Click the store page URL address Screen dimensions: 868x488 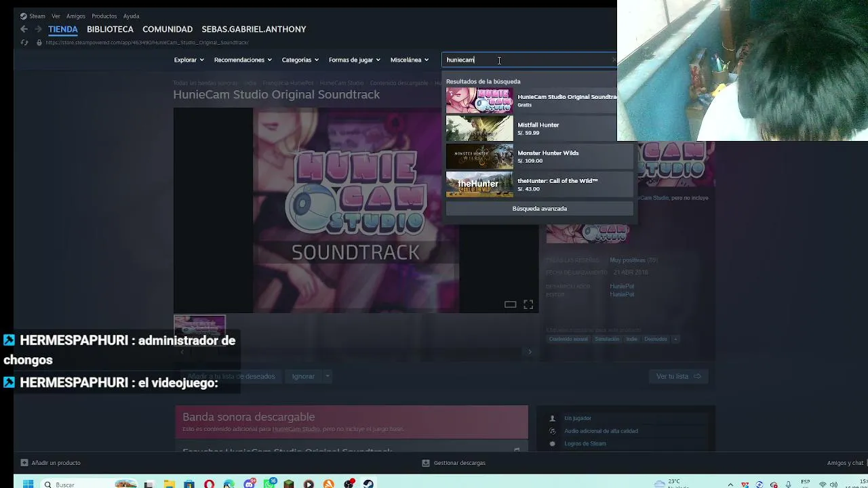[x=147, y=43]
